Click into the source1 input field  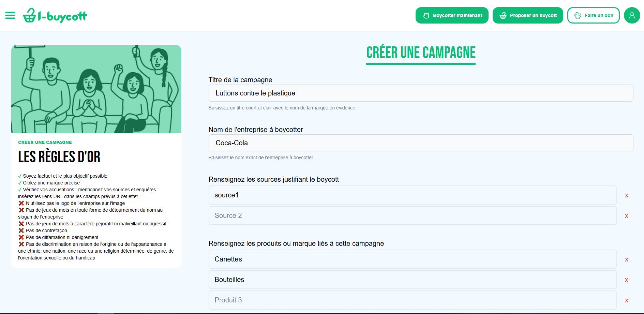413,195
